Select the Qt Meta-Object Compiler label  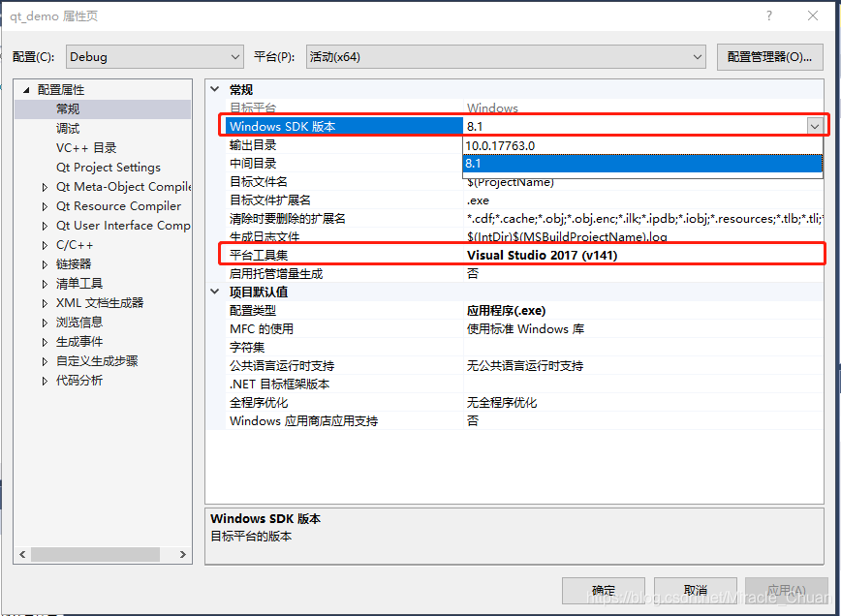[123, 187]
